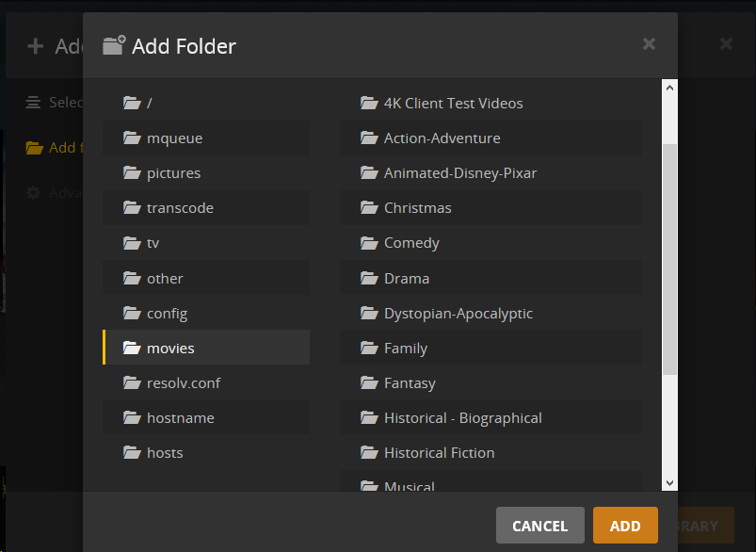Click the folder icon beside Drama

point(369,278)
